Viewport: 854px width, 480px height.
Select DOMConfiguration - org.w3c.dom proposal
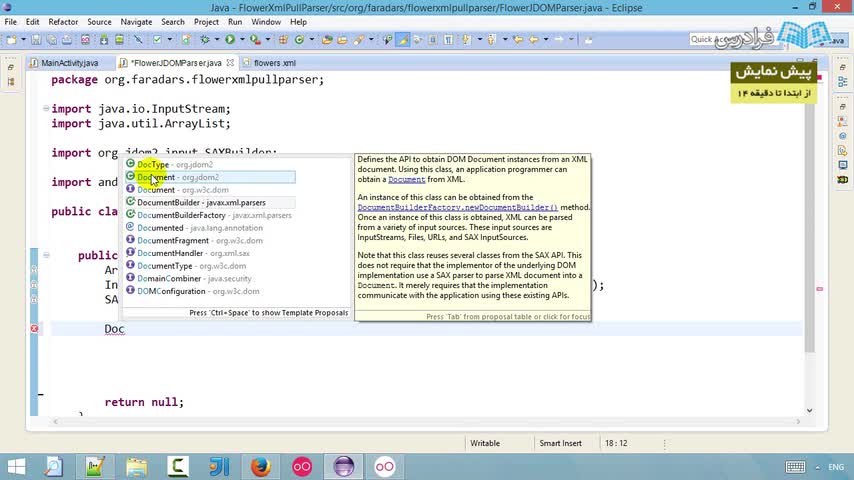coord(210,291)
